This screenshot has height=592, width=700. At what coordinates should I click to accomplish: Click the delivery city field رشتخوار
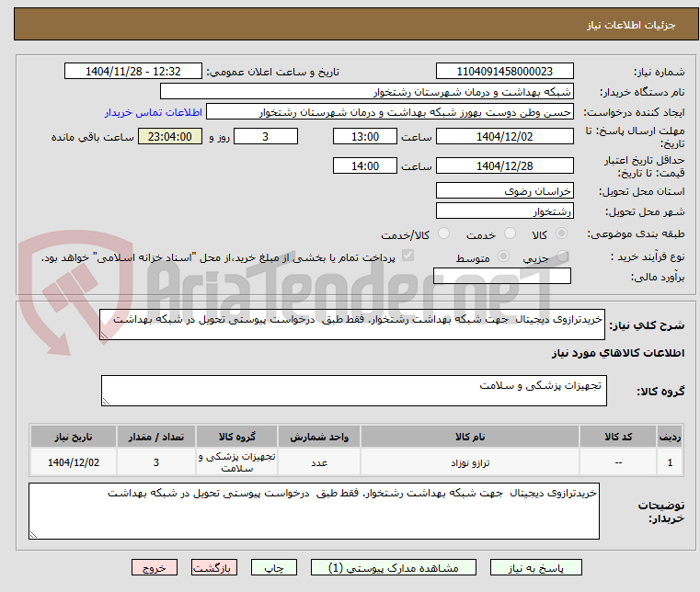click(x=504, y=211)
